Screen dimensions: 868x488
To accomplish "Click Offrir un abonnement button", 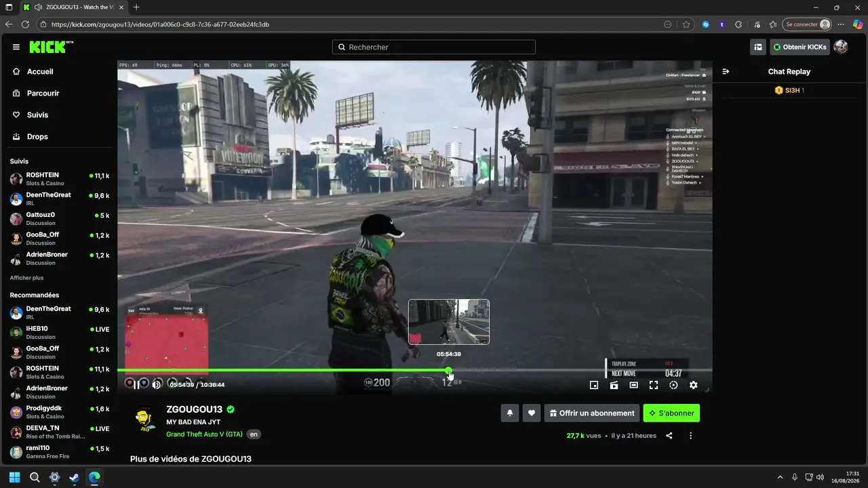I will 592,413.
